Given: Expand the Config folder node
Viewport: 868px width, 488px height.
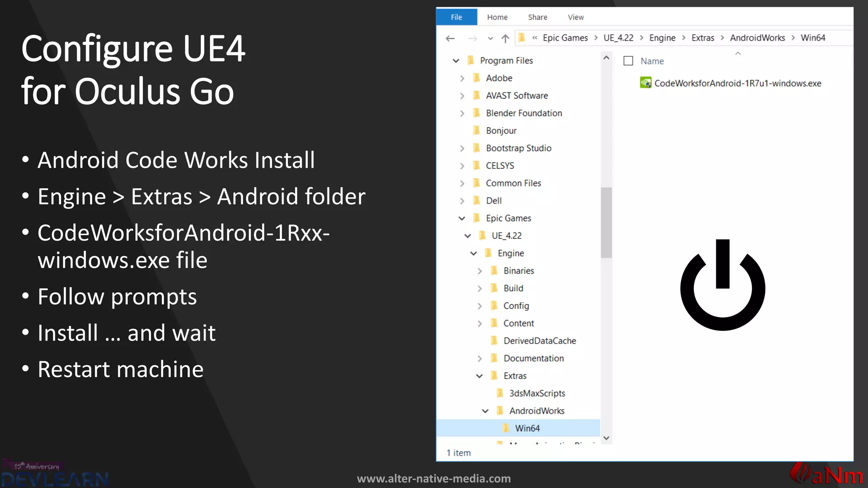Looking at the screenshot, I should click(480, 306).
